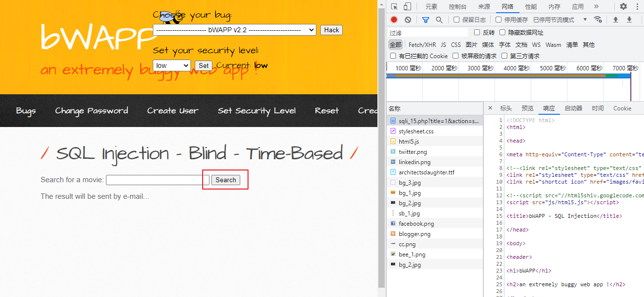
Task: Open the Preview tab (预览)
Action: coord(527,108)
